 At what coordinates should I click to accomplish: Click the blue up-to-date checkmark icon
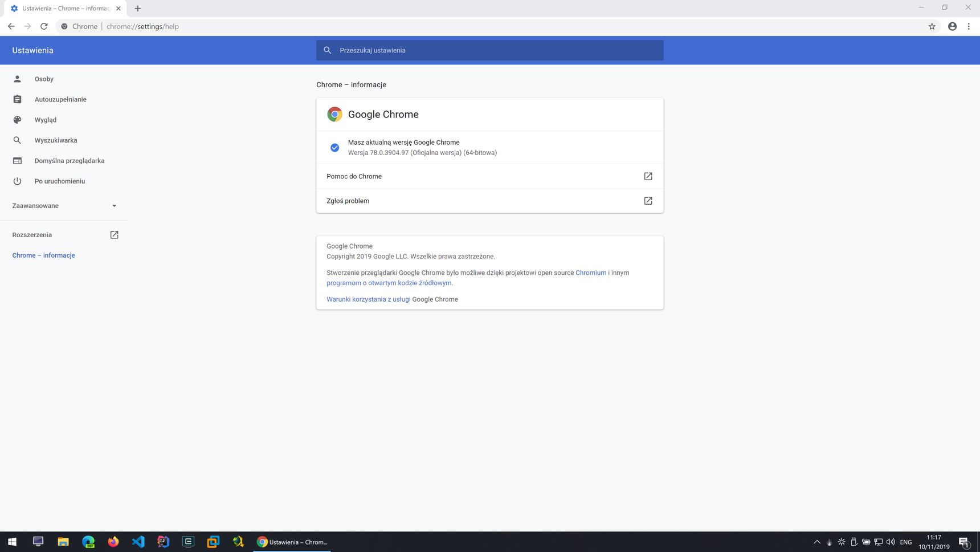(x=335, y=148)
